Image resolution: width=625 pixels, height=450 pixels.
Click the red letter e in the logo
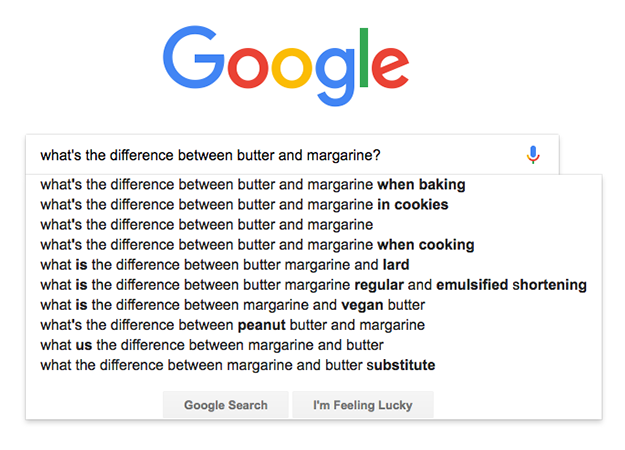tap(390, 68)
